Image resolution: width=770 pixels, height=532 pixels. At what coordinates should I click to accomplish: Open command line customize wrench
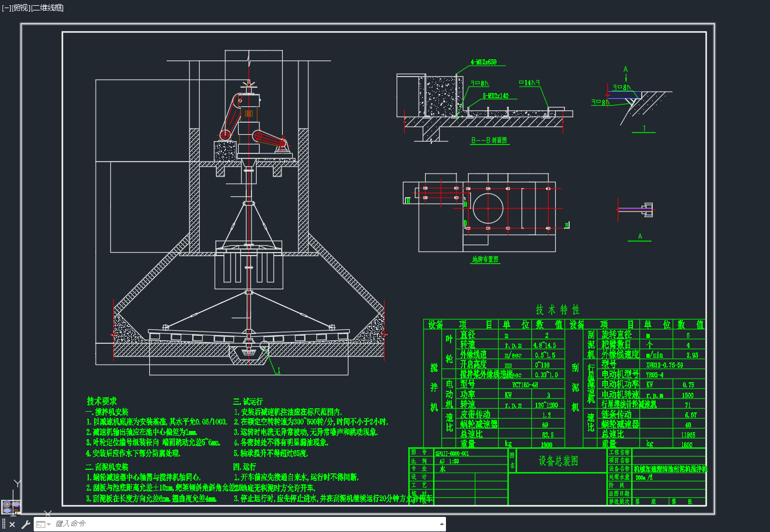pyautogui.click(x=25, y=524)
